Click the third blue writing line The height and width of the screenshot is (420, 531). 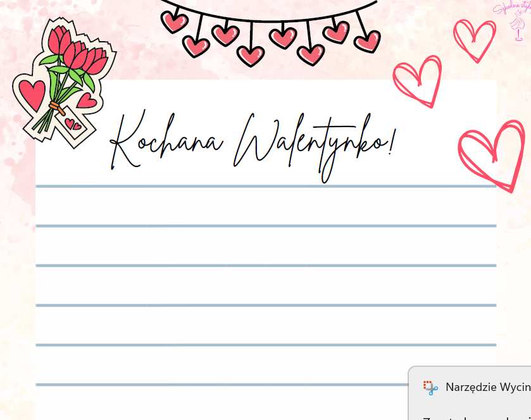pos(266,265)
